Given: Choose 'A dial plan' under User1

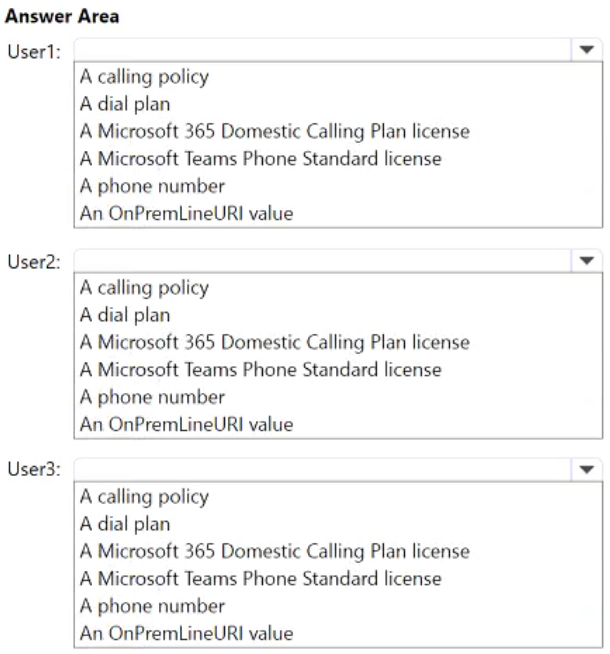Looking at the screenshot, I should (x=125, y=105).
